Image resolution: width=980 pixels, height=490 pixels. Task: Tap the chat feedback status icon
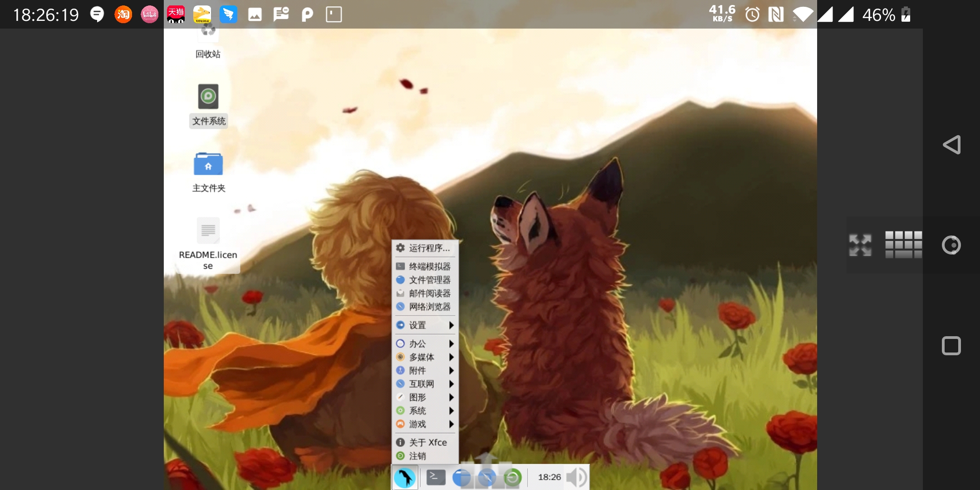tap(281, 15)
